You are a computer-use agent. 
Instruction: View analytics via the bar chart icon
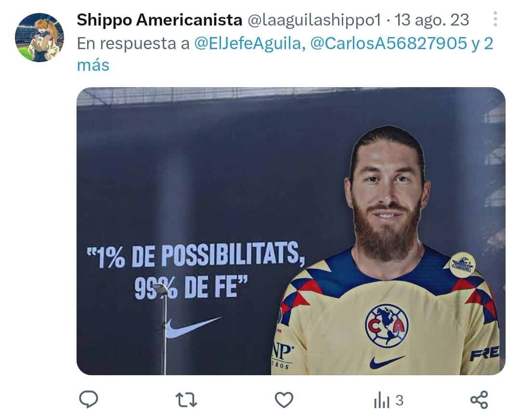(381, 400)
